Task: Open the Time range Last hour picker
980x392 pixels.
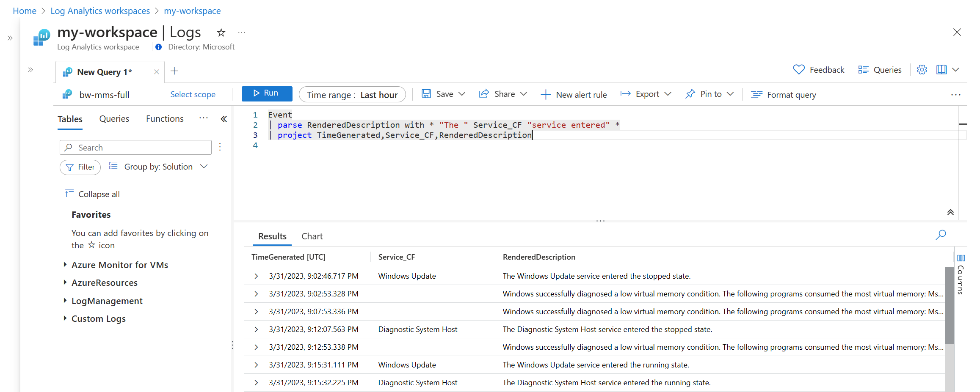Action: click(x=352, y=95)
